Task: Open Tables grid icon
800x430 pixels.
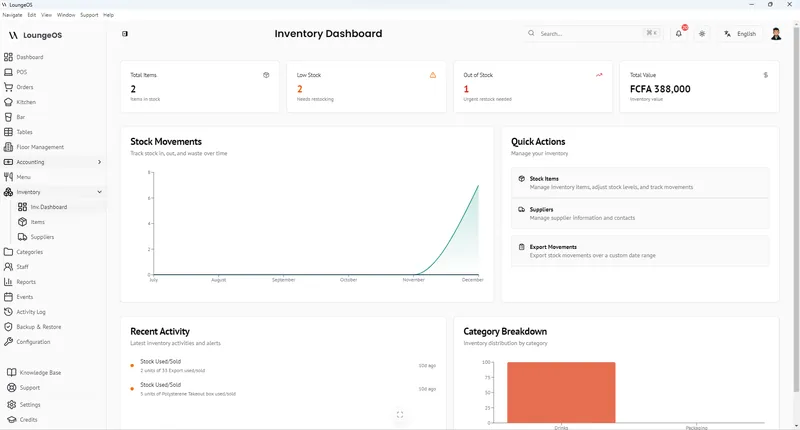Action: tap(8, 132)
